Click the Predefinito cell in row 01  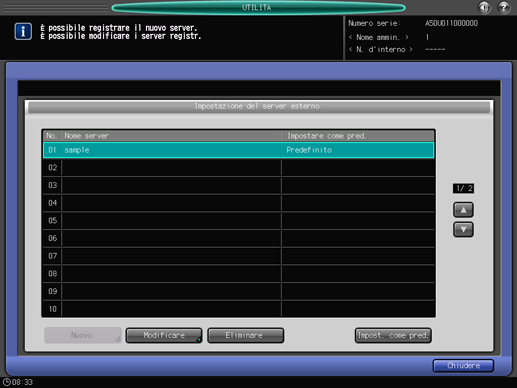tap(358, 150)
